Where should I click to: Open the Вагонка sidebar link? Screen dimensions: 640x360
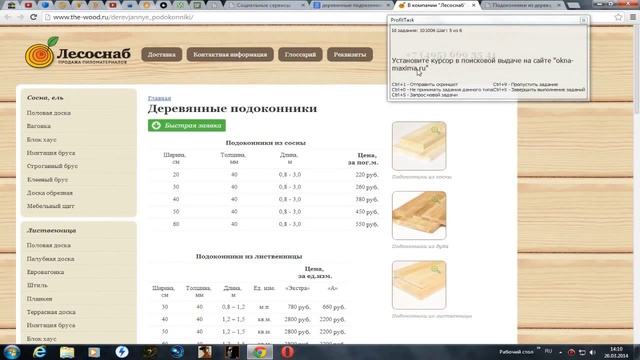39,126
